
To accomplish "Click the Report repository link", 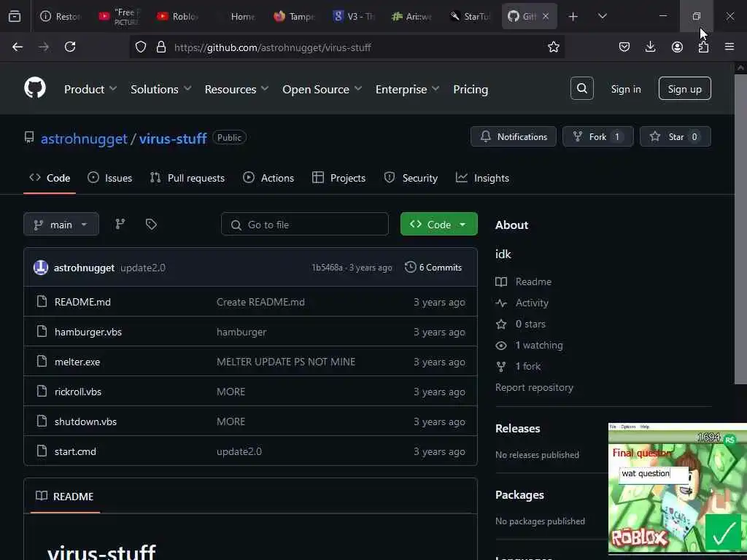I will (x=534, y=387).
